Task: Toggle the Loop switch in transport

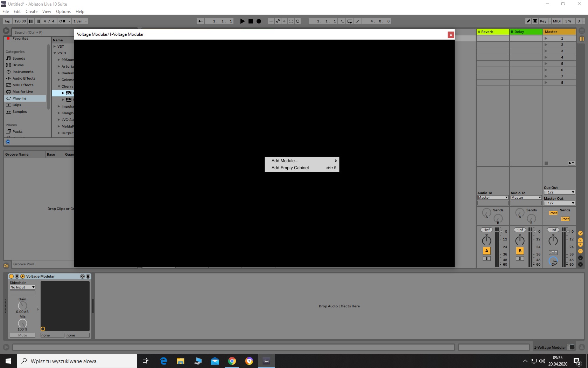Action: [x=350, y=21]
